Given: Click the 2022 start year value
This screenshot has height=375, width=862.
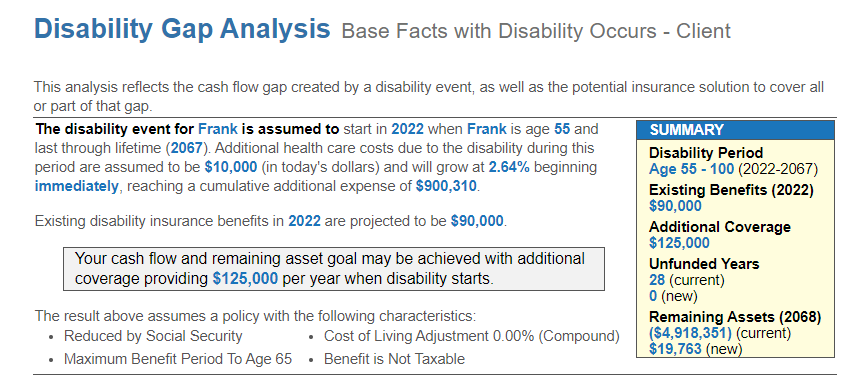Looking at the screenshot, I should (x=407, y=129).
